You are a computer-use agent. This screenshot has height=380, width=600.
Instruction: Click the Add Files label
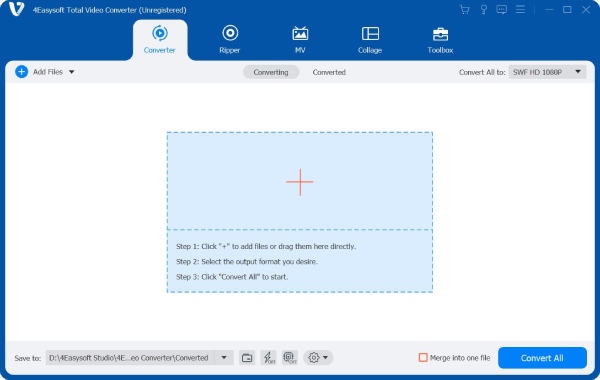pos(48,72)
